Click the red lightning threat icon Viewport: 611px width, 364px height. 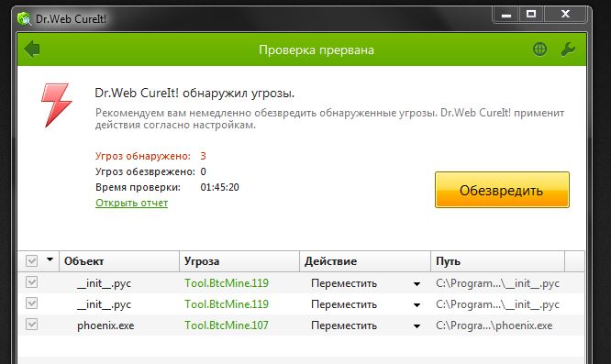click(x=57, y=105)
